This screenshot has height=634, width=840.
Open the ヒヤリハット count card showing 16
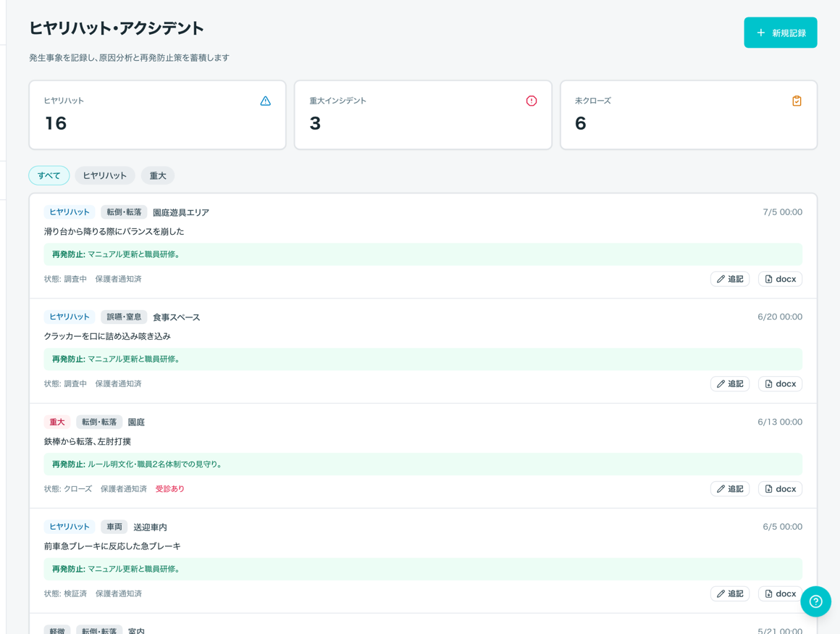(158, 114)
